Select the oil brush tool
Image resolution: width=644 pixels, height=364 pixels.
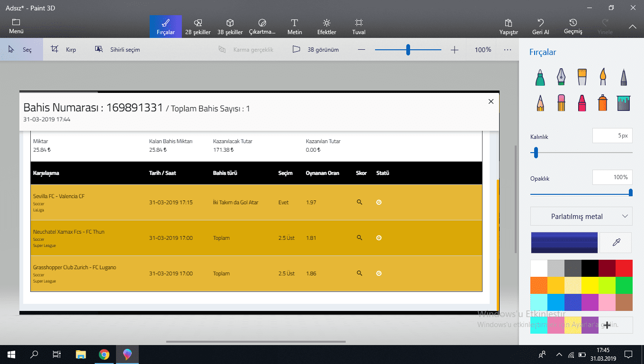click(582, 77)
